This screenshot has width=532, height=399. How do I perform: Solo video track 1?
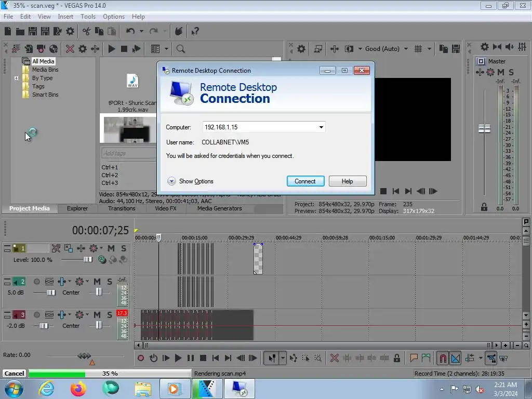[x=124, y=248]
